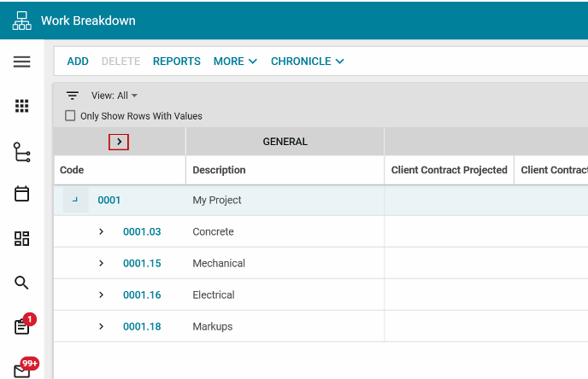Open the dashboard widgets icon in sidebar
Viewport: 588px width, 379px height.
tap(21, 238)
